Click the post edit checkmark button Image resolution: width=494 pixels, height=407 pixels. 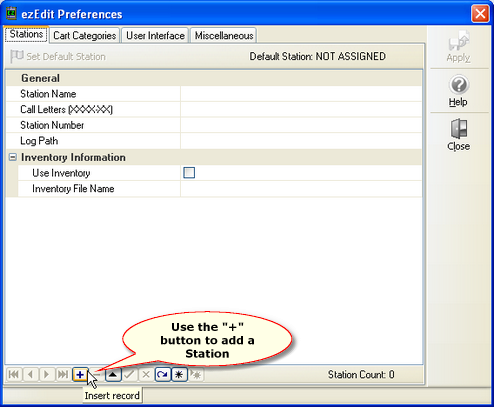(129, 375)
